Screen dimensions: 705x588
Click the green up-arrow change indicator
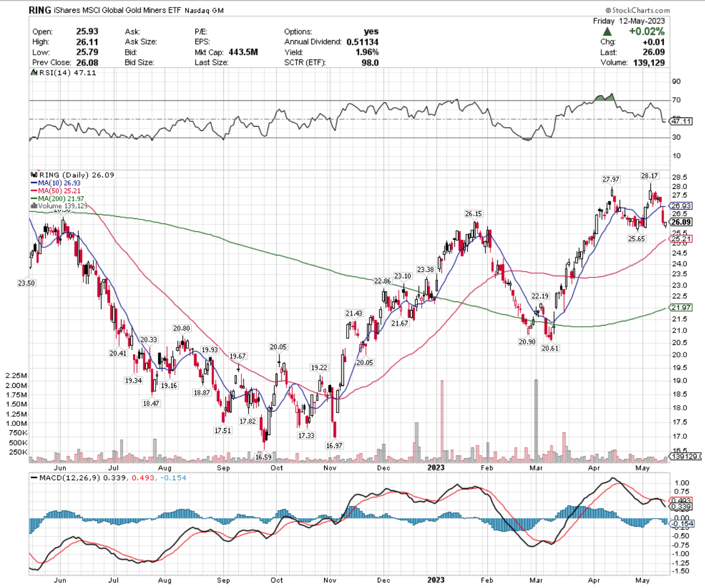pos(608,32)
